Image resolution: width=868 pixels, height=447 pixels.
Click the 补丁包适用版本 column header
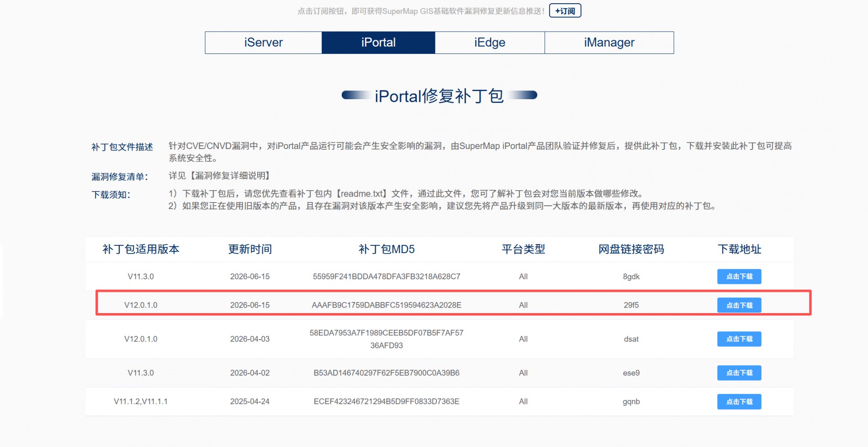[x=141, y=249]
